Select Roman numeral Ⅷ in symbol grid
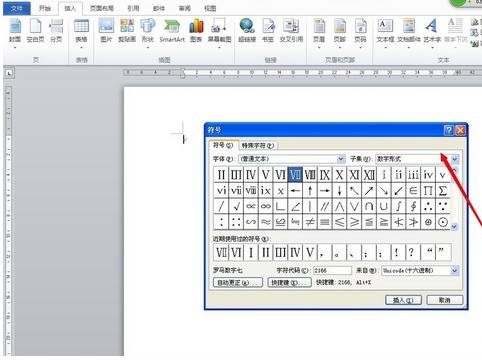The image size is (482, 361). pyautogui.click(x=310, y=175)
